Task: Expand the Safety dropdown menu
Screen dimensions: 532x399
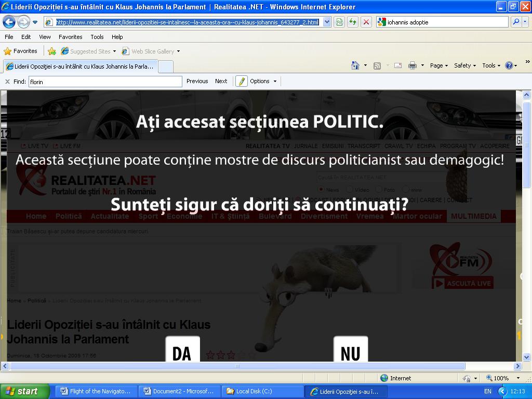Action: tap(464, 65)
